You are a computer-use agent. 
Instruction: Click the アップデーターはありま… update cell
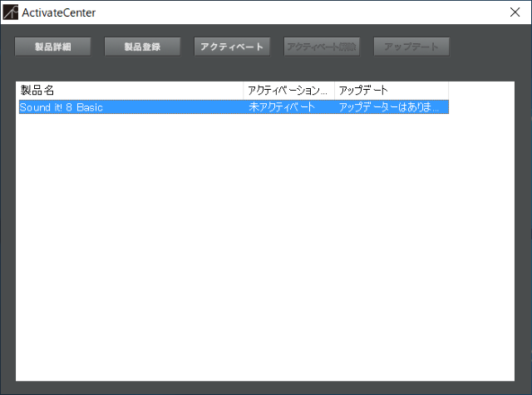click(x=389, y=107)
